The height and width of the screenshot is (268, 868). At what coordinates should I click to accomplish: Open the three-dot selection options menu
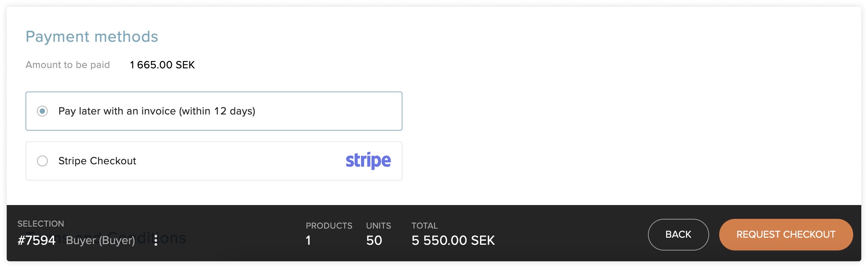156,240
